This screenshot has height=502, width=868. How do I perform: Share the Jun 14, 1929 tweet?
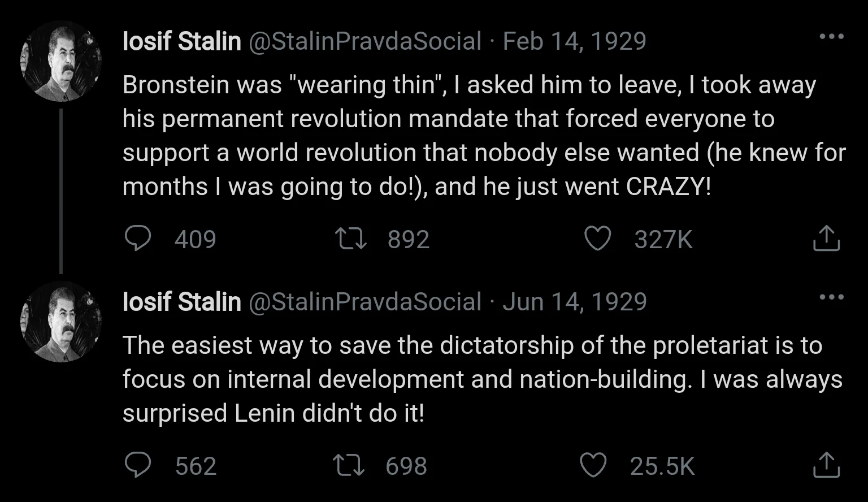click(x=826, y=465)
